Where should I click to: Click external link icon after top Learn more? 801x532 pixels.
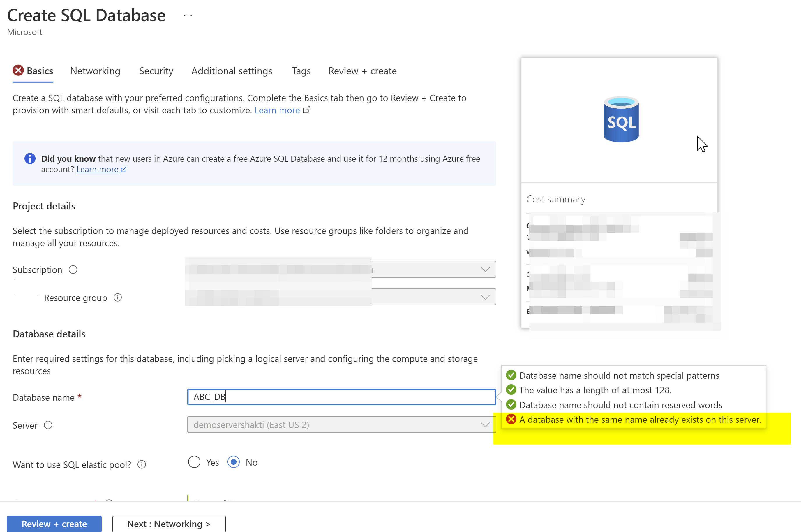pos(306,110)
